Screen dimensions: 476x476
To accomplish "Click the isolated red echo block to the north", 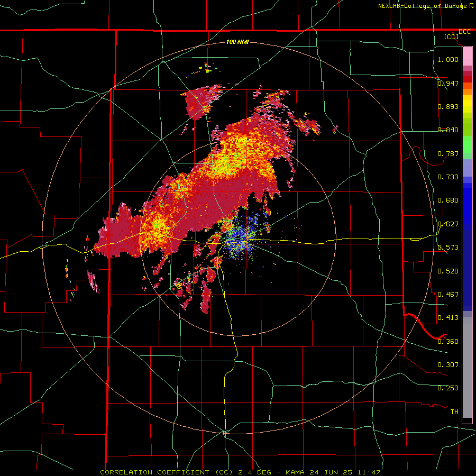I will click(x=200, y=103).
